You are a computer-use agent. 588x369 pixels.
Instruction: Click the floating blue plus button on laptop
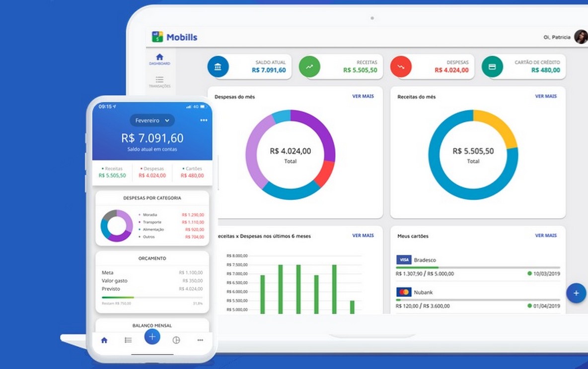click(576, 293)
